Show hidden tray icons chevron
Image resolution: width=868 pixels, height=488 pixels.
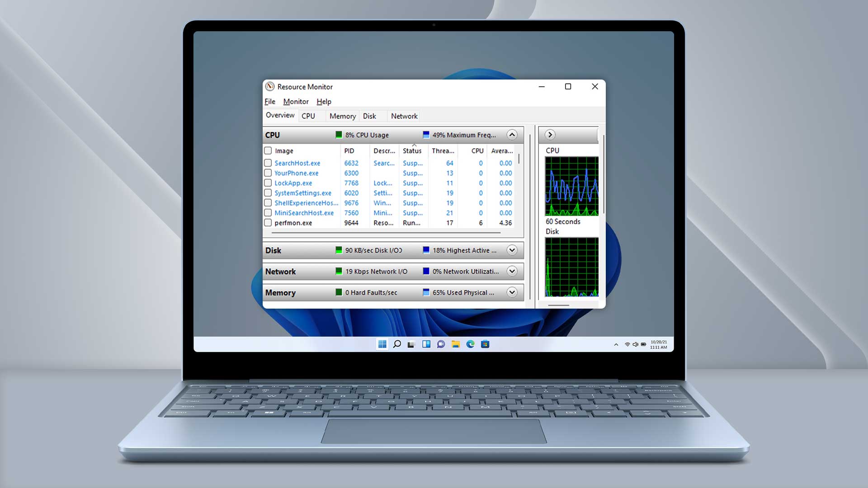(616, 345)
